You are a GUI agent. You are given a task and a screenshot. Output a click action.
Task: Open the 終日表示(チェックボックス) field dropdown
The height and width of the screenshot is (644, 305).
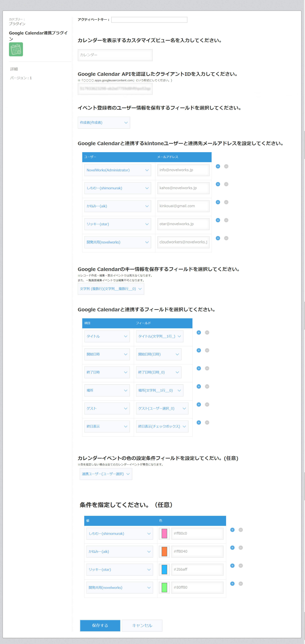point(162,426)
